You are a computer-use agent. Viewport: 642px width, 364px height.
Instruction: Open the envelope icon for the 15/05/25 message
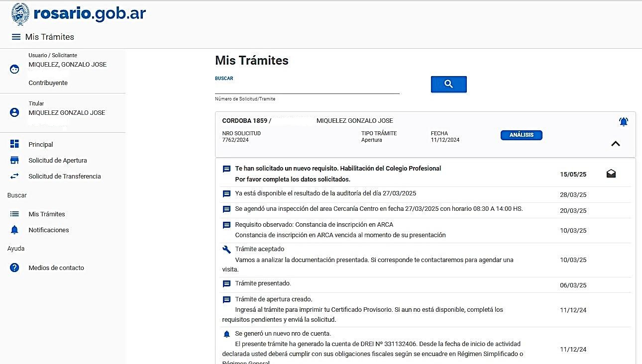coord(611,174)
